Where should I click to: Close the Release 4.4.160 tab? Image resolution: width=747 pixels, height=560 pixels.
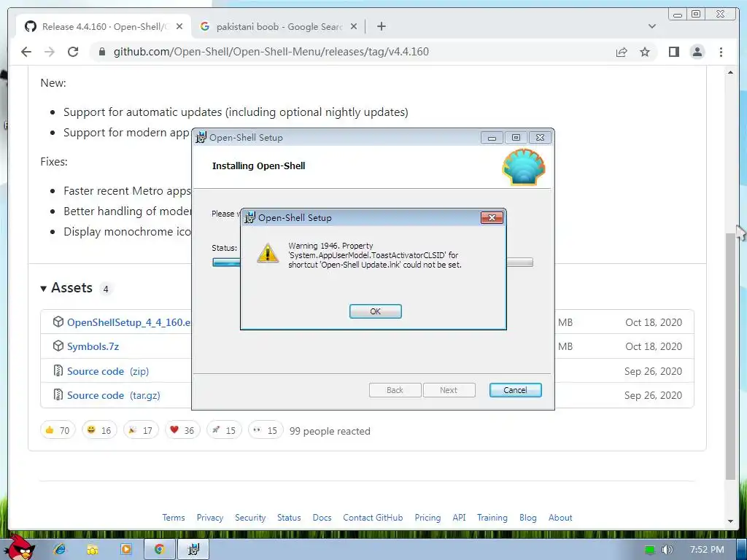point(179,27)
